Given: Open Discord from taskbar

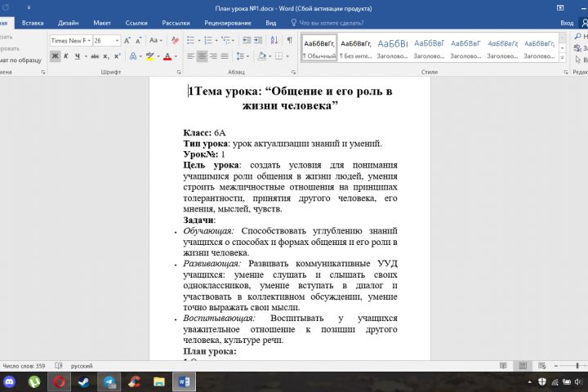Looking at the screenshot, I should [9, 382].
